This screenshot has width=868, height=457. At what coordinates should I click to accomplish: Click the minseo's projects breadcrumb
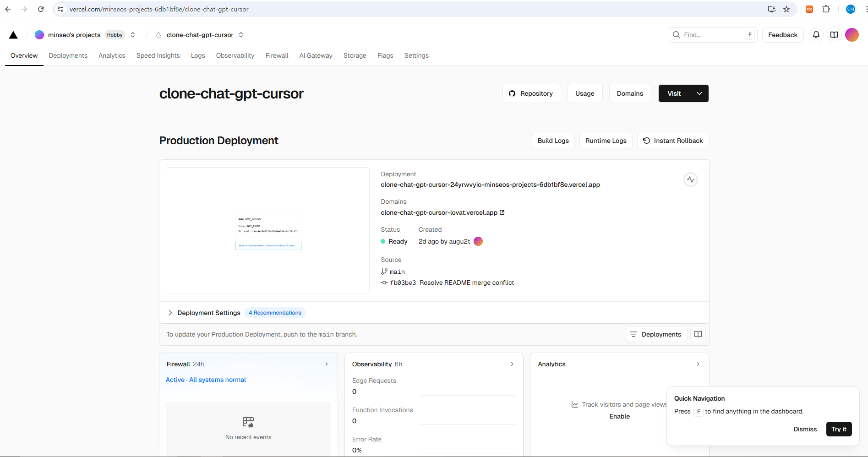[x=74, y=35]
